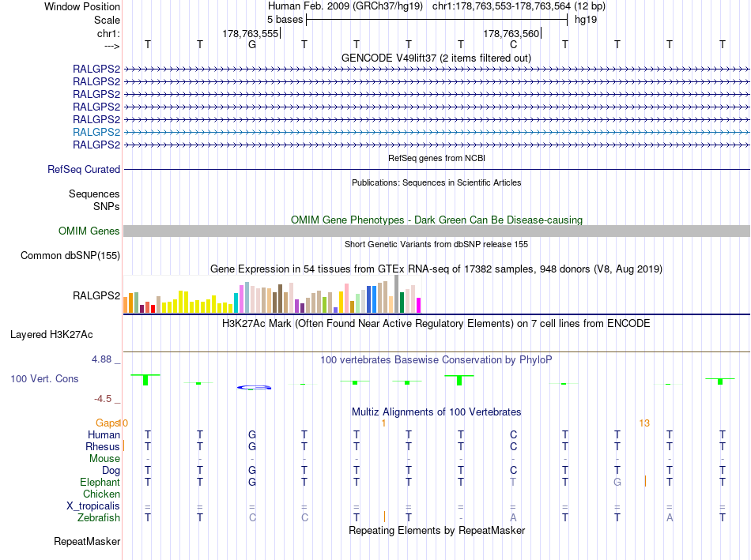
Task: Select the Rhesus species row label
Action: click(103, 446)
